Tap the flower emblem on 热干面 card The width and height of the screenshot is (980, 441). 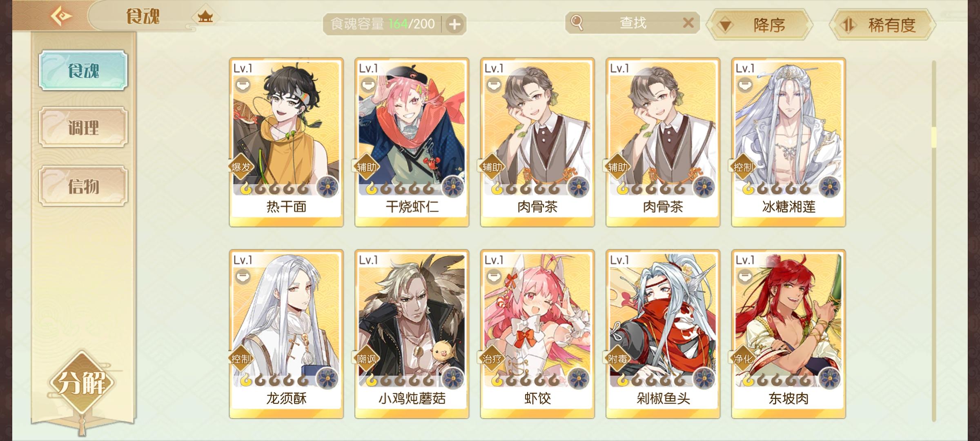(x=327, y=187)
